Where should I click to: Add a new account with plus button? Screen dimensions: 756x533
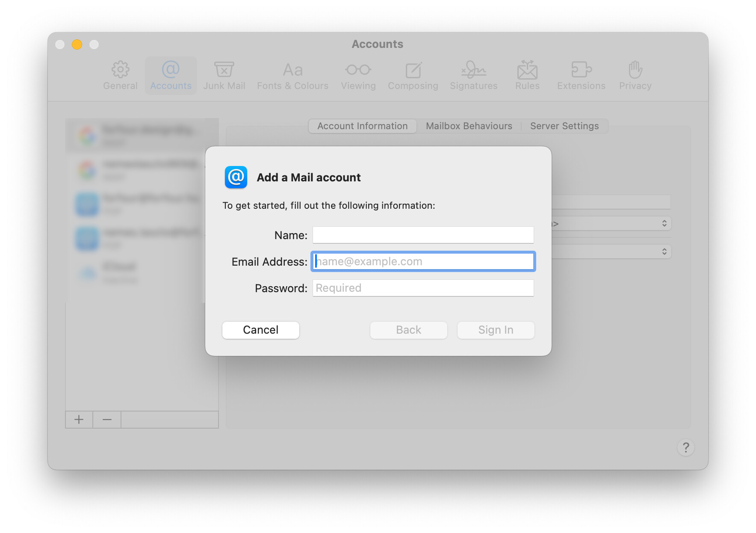pyautogui.click(x=79, y=420)
